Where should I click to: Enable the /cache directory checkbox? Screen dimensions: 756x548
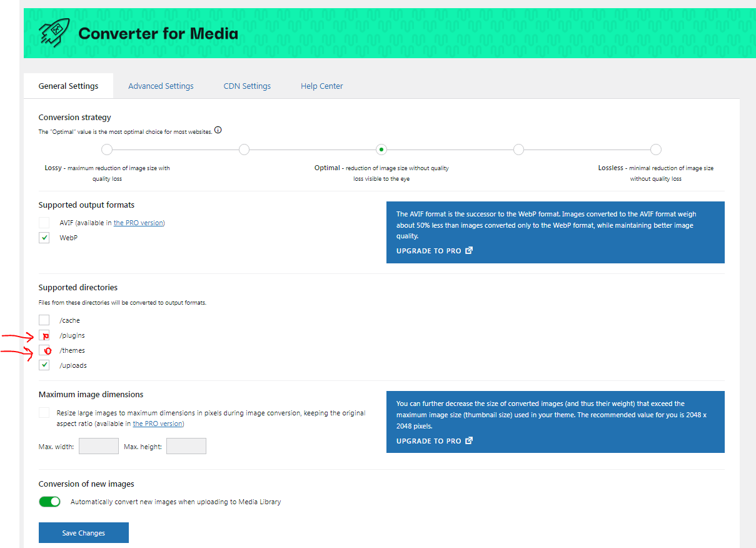pyautogui.click(x=44, y=320)
